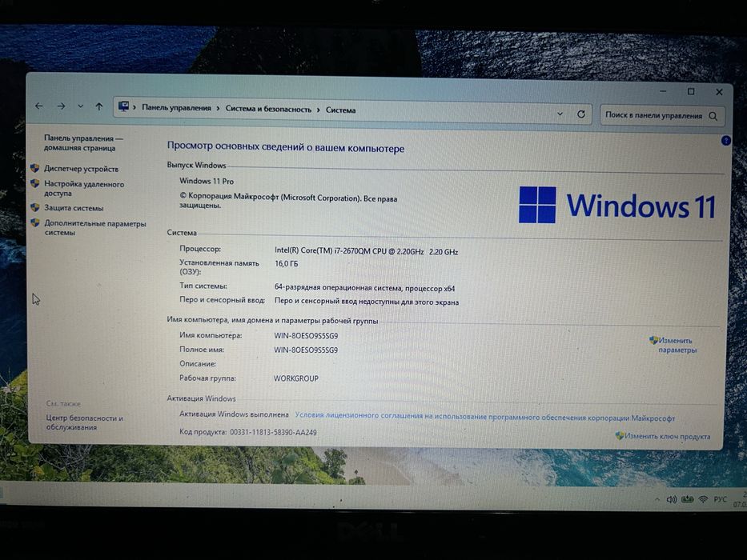Go up one level with up arrow
The image size is (747, 560).
click(x=99, y=106)
